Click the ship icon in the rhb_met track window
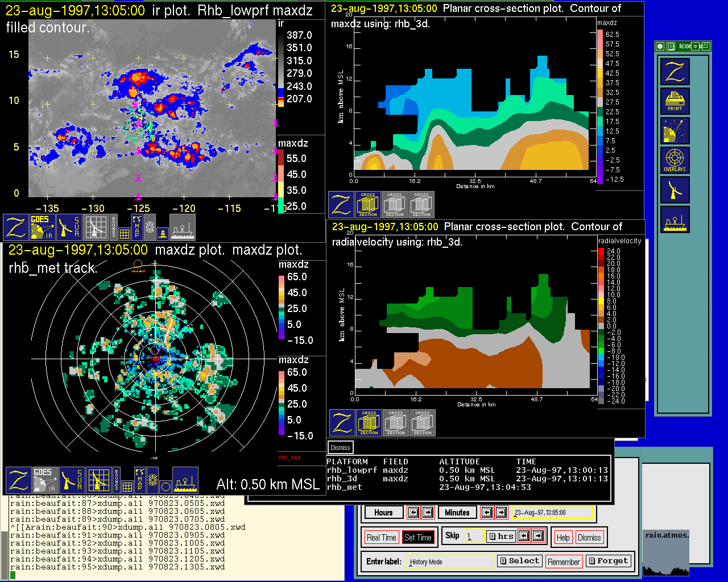This screenshot has width=728, height=582. pyautogui.click(x=185, y=480)
